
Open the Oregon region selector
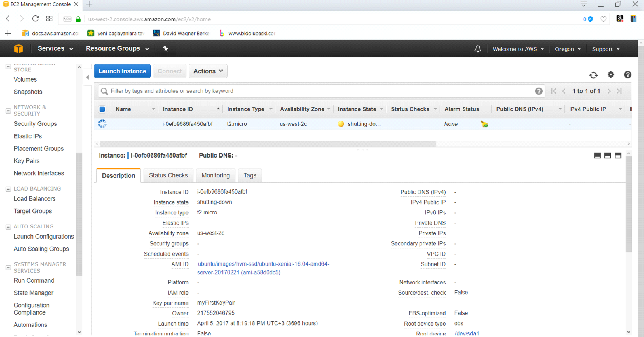(568, 49)
